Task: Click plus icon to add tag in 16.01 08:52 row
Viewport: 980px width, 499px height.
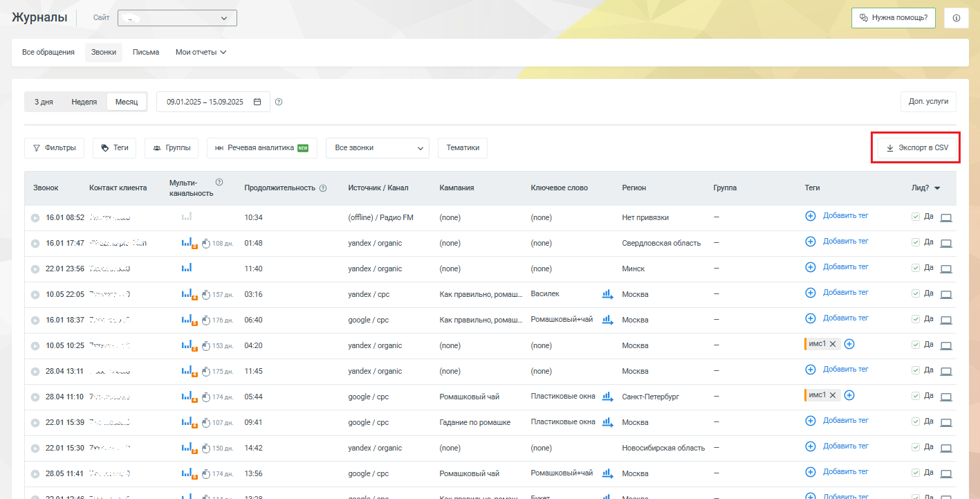Action: (811, 216)
